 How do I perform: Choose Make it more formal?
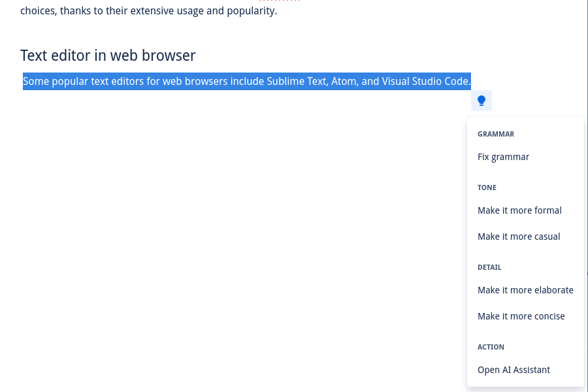tap(519, 210)
